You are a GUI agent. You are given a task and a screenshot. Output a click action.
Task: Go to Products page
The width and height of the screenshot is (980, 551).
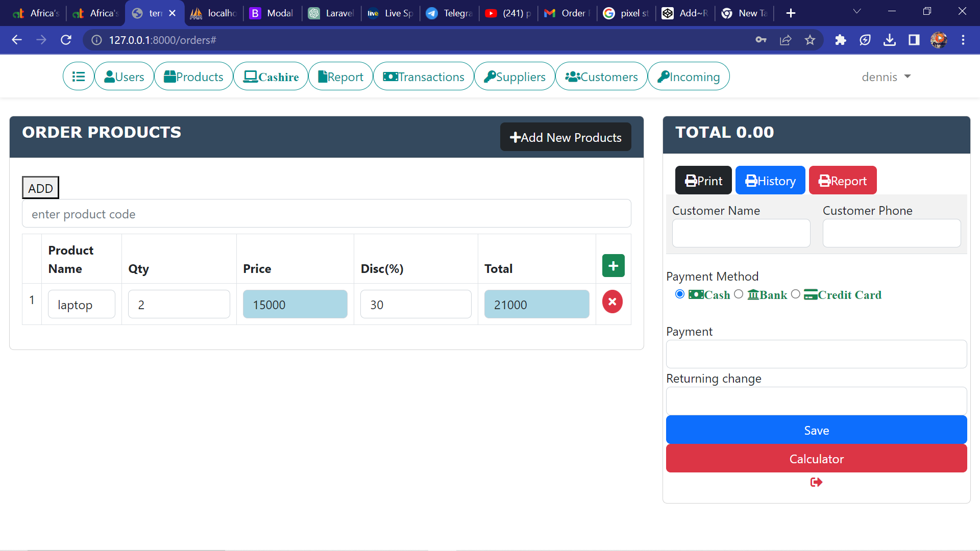(193, 77)
